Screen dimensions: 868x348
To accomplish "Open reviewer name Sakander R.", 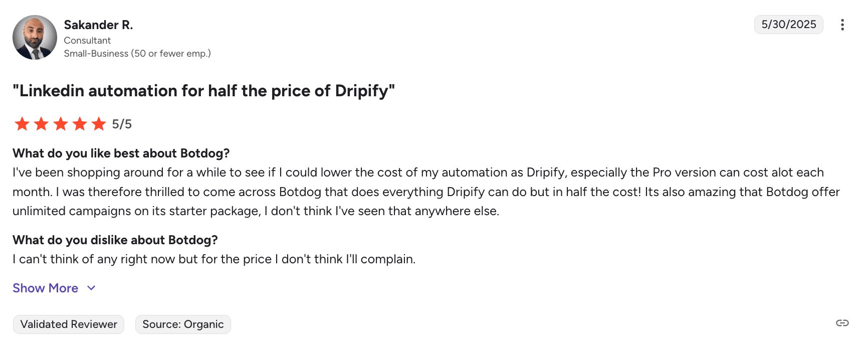I will [x=98, y=25].
